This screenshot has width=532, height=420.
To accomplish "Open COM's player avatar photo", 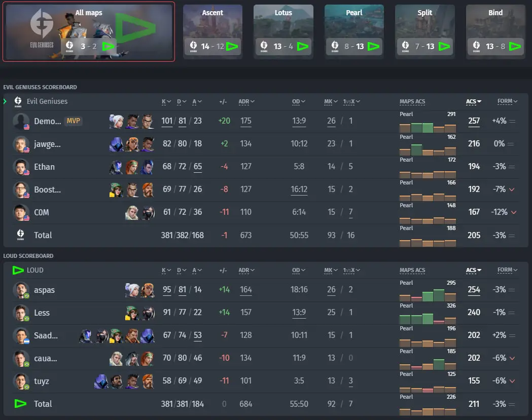I will coord(21,212).
